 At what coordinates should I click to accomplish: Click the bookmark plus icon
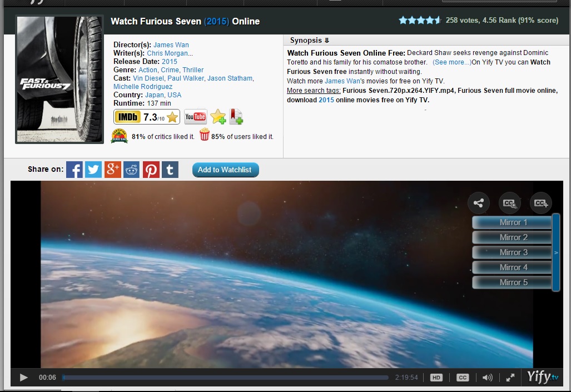[x=236, y=117]
